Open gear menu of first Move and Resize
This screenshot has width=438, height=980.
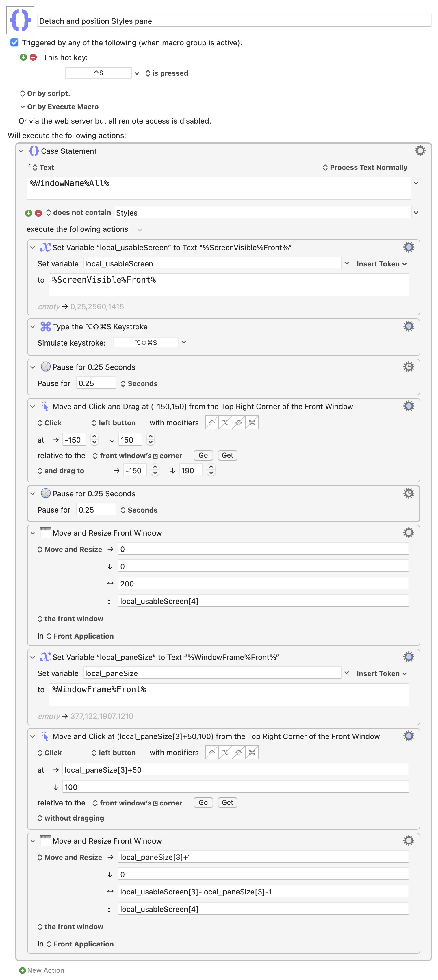(408, 532)
